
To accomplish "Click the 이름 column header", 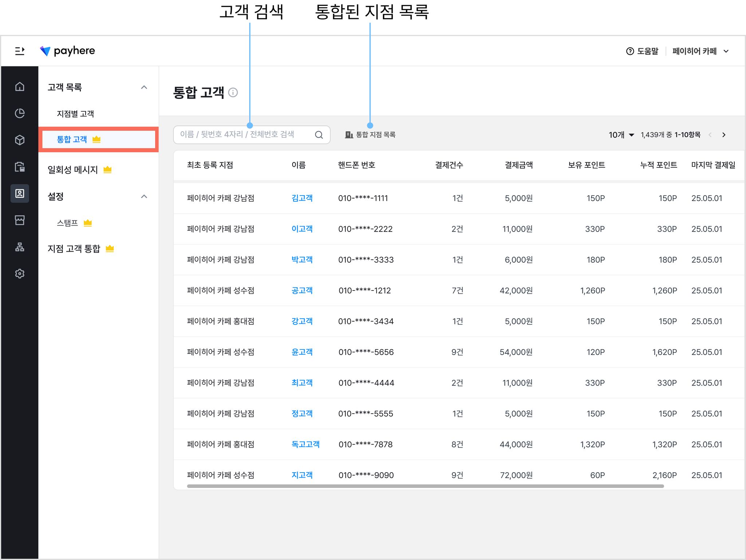I will point(299,165).
